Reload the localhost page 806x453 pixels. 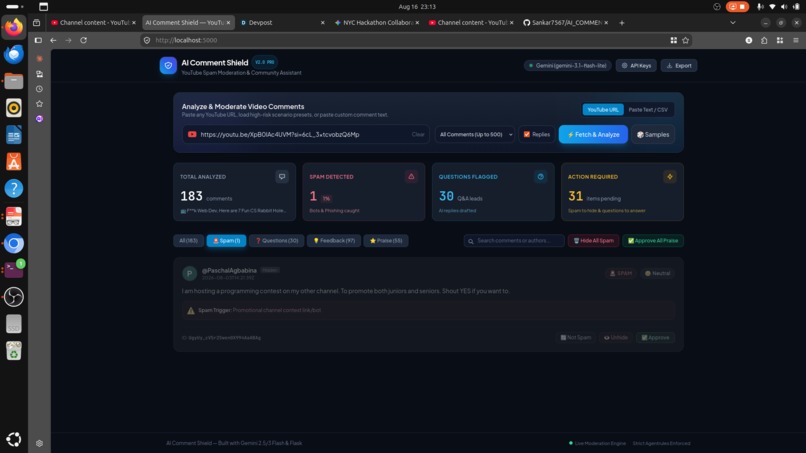coord(83,40)
